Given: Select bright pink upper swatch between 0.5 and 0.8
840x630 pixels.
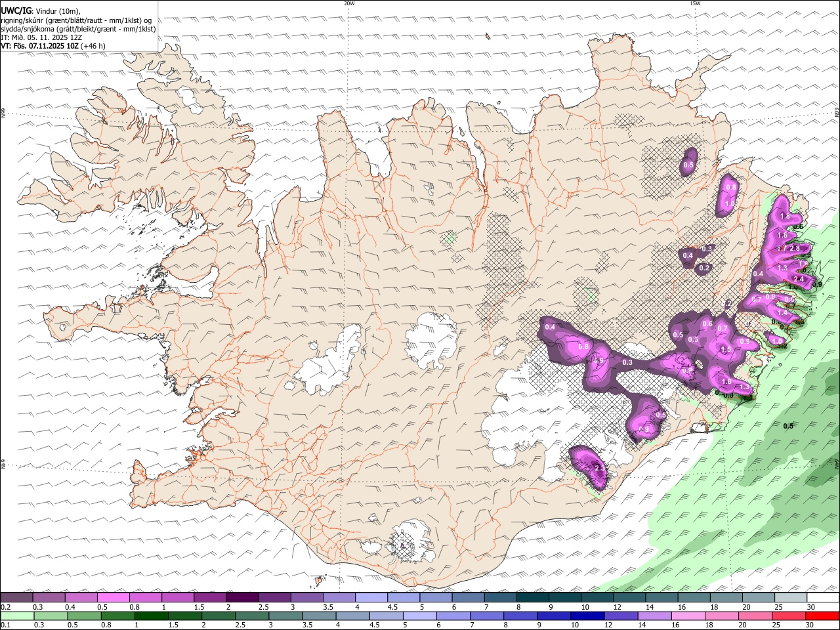Looking at the screenshot, I should click(x=113, y=598).
